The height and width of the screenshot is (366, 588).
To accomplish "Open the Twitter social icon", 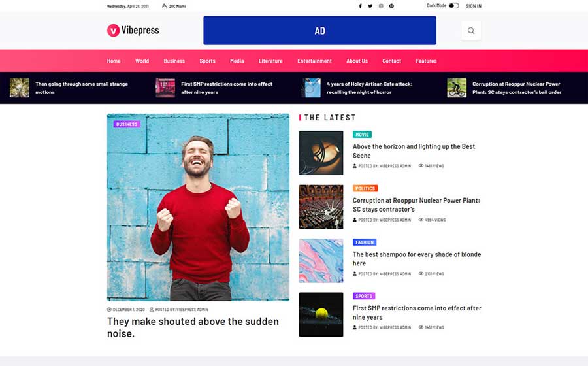I will 370,6.
